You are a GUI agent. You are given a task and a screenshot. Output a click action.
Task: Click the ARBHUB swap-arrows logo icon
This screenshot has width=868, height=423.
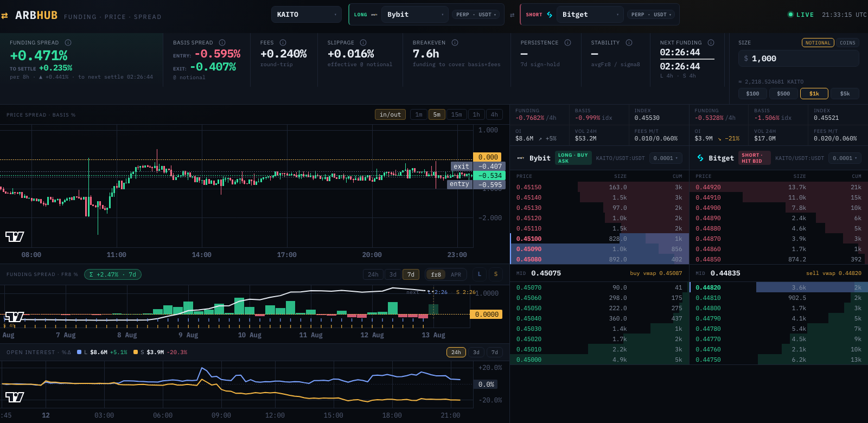coord(5,16)
